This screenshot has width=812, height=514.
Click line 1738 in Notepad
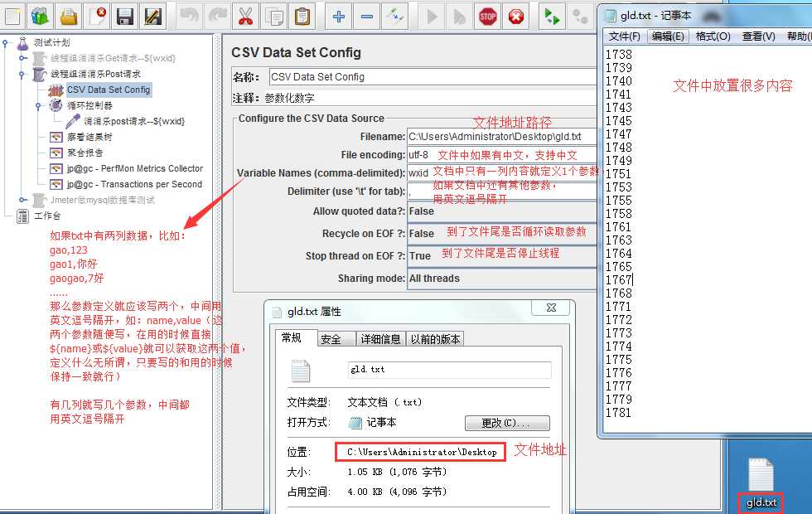pyautogui.click(x=619, y=55)
